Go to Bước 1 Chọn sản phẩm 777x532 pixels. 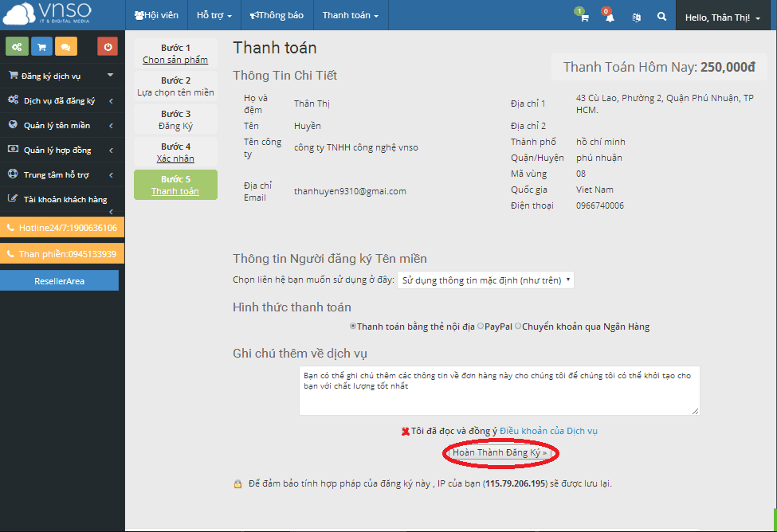(175, 53)
